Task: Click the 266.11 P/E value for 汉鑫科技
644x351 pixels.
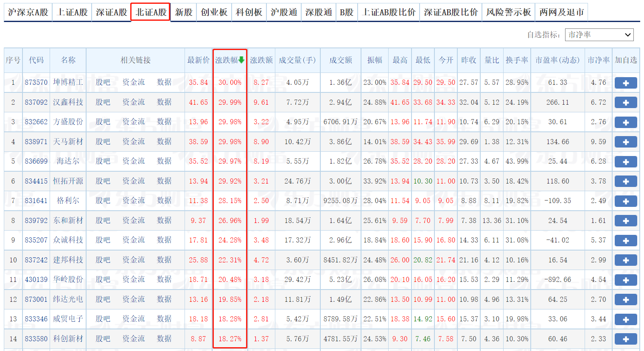Action: pyautogui.click(x=557, y=102)
